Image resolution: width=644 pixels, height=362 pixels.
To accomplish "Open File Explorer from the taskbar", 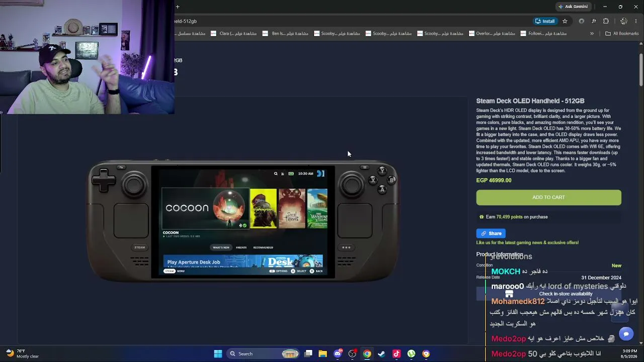I will tap(323, 354).
